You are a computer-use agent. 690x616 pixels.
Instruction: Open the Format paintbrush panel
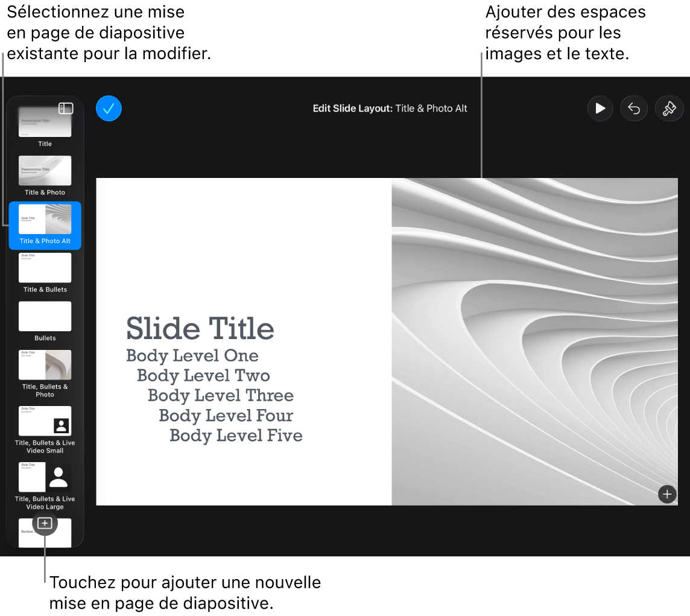coord(669,109)
